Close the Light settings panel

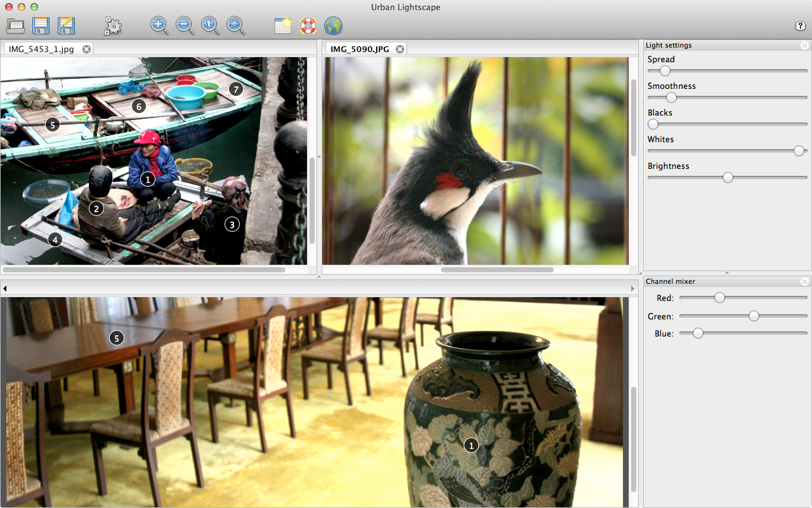click(x=804, y=46)
